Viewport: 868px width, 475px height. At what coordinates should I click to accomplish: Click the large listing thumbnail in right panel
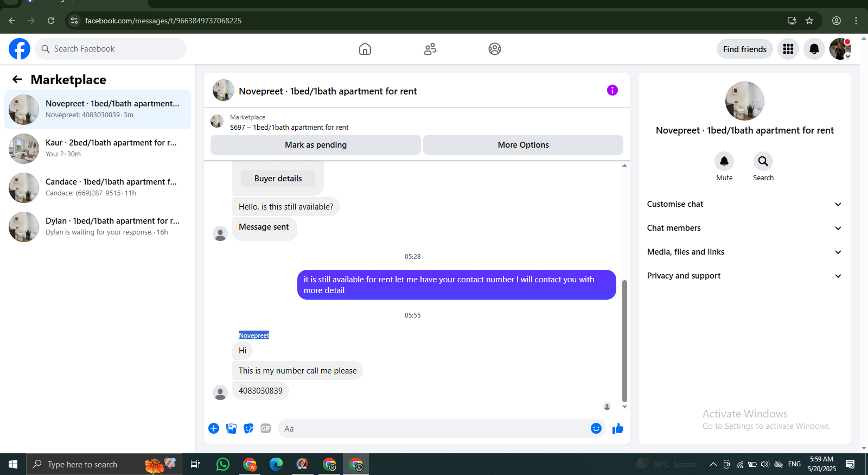coord(745,101)
